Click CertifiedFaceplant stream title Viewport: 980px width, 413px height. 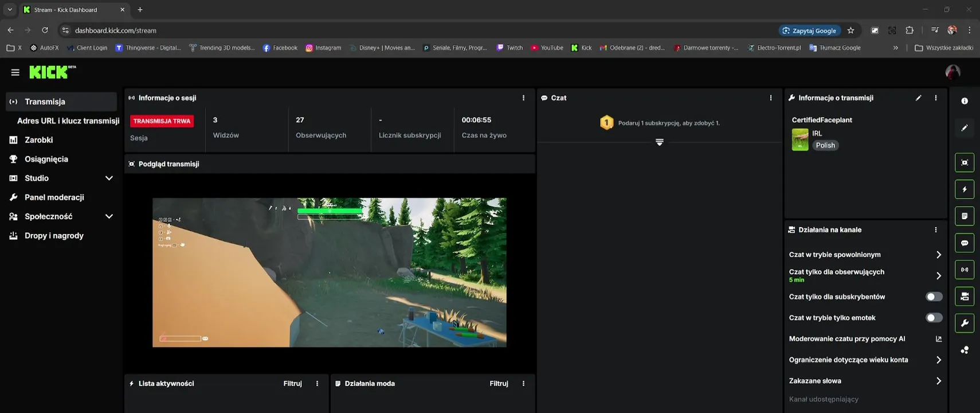[x=822, y=120]
